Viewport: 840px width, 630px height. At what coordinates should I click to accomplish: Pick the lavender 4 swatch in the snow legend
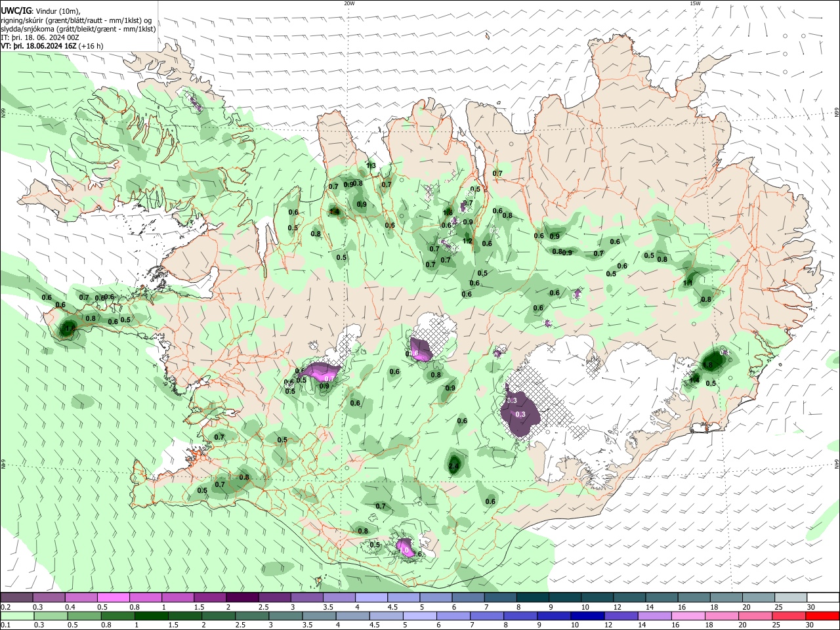coord(371,598)
